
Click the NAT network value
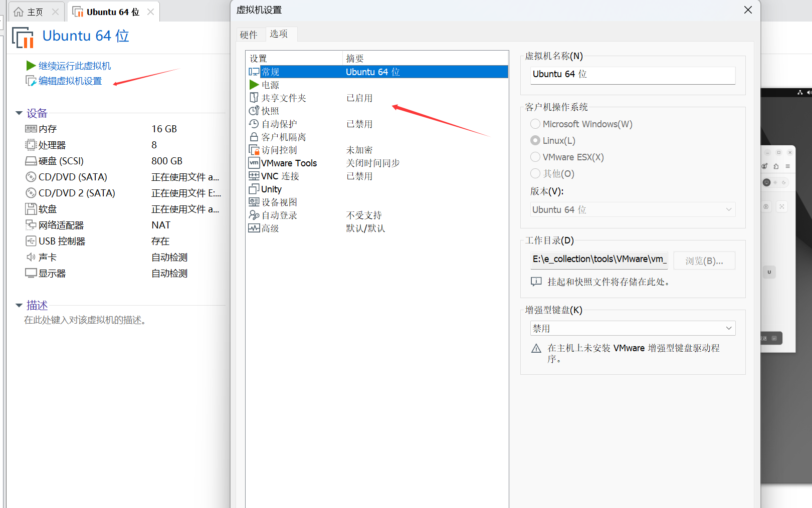(x=161, y=225)
